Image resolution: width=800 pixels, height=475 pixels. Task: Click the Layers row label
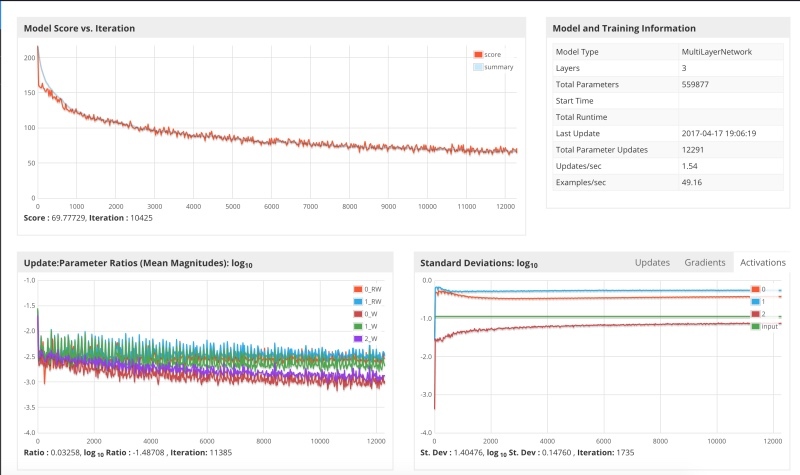coord(567,68)
